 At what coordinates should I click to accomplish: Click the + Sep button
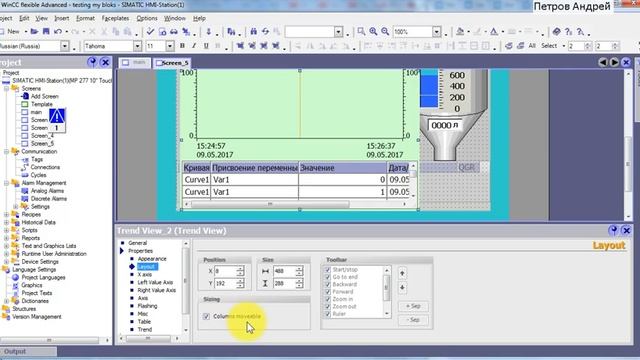[413, 306]
